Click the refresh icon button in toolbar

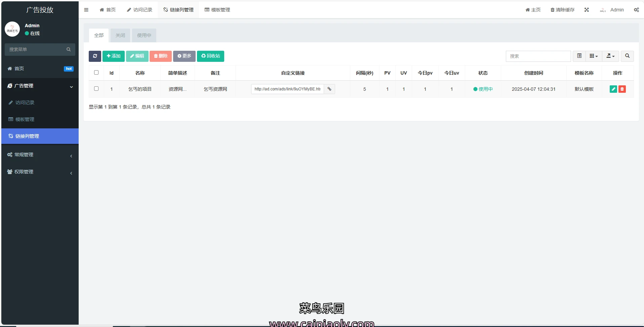95,56
